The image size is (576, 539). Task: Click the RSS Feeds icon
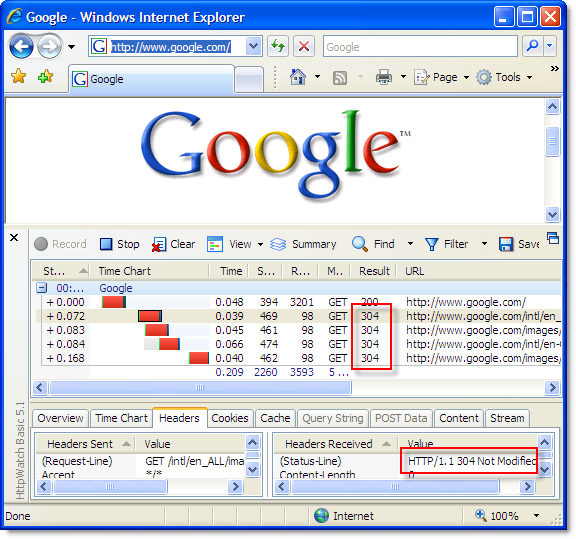pyautogui.click(x=339, y=78)
